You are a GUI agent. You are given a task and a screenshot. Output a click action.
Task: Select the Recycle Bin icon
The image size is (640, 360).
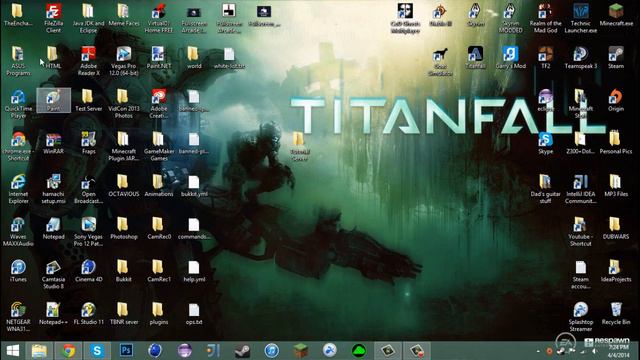coord(616,314)
